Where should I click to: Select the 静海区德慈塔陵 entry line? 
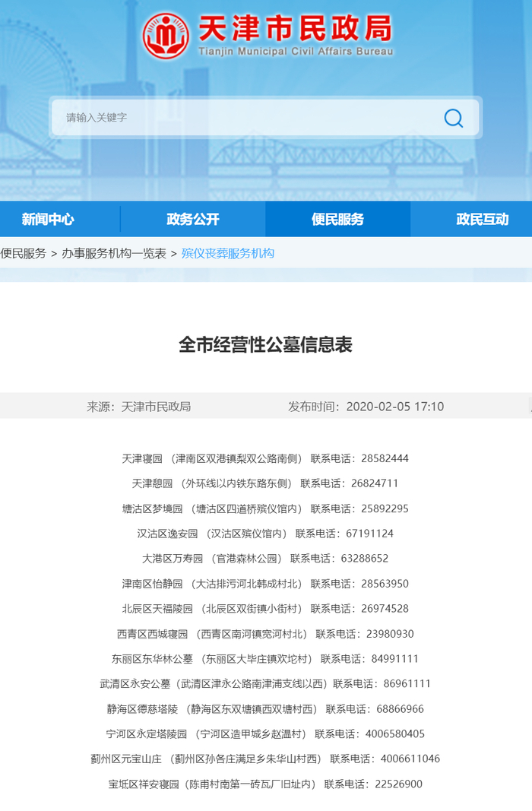pos(265,708)
